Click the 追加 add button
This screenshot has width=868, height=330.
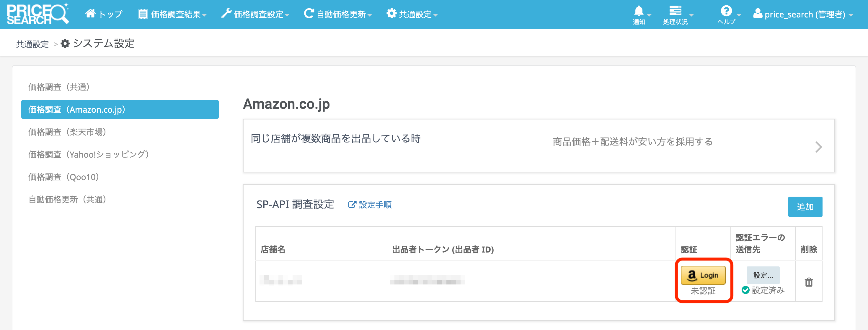pyautogui.click(x=805, y=206)
